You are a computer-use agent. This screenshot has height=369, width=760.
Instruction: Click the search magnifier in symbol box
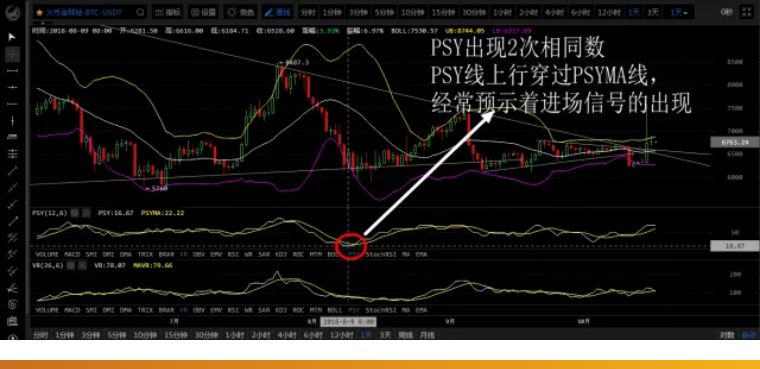(x=140, y=13)
